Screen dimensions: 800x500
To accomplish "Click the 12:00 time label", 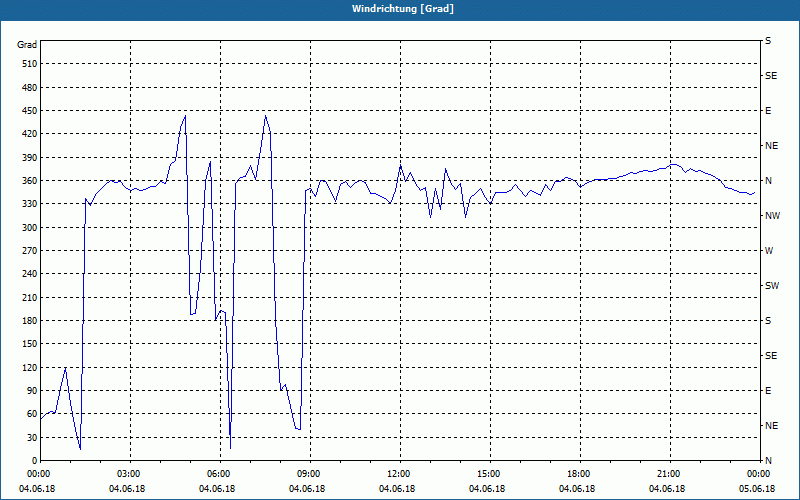I will pyautogui.click(x=399, y=474).
